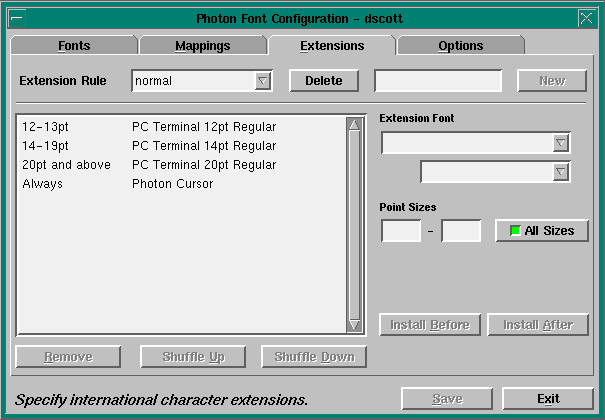Close the Photon Font Configuration window
Screen dimensions: 605x420
coord(586,17)
